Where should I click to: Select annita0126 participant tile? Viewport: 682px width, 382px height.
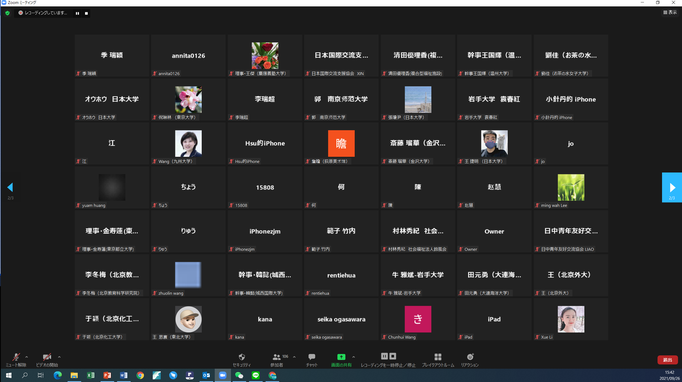188,56
